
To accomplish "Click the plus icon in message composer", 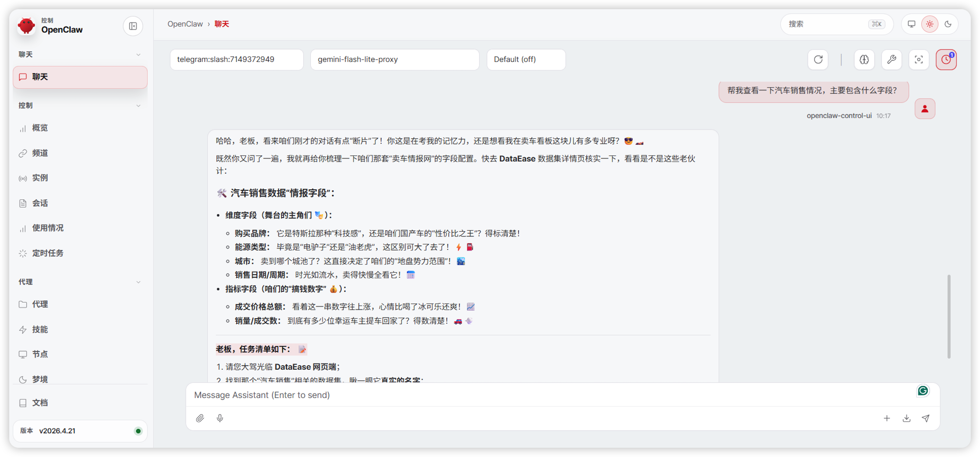I will [x=887, y=418].
